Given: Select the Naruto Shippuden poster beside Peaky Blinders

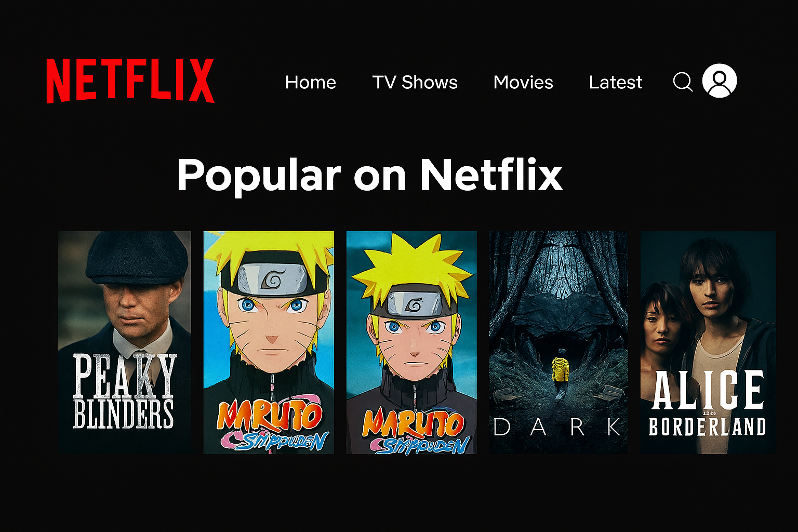Looking at the screenshot, I should (x=269, y=342).
